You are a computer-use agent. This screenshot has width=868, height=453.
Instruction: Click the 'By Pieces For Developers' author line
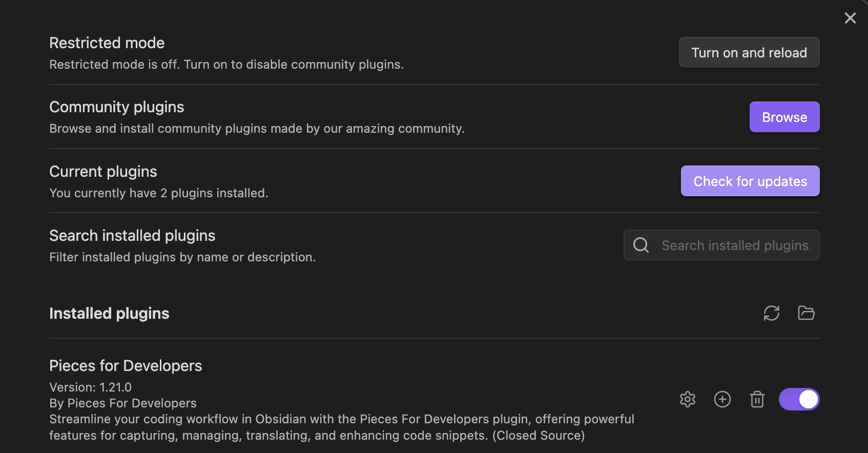point(123,403)
